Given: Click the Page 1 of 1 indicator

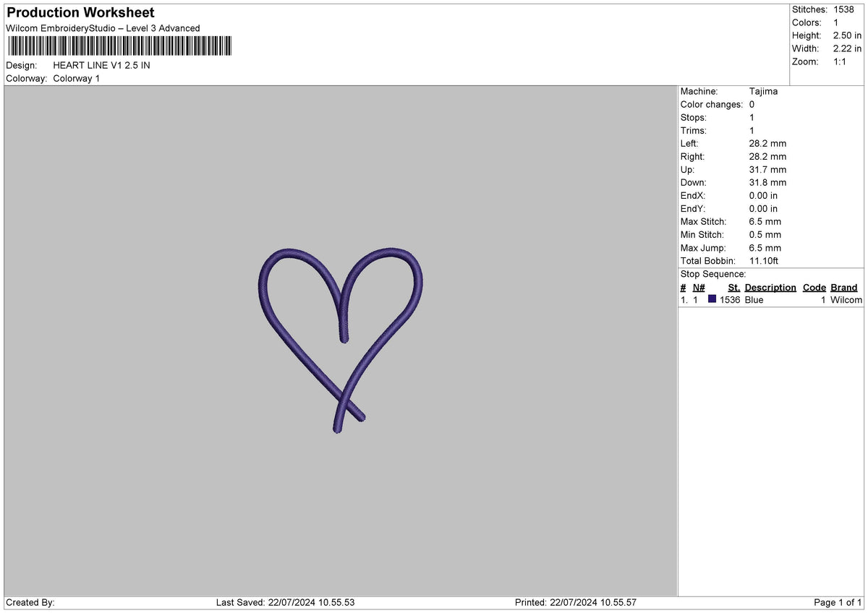Looking at the screenshot, I should [838, 602].
